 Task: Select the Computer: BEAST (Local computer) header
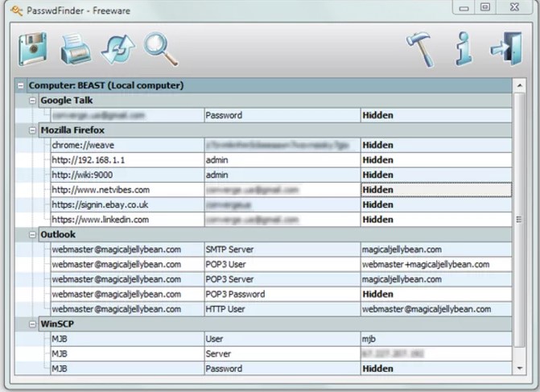point(270,85)
